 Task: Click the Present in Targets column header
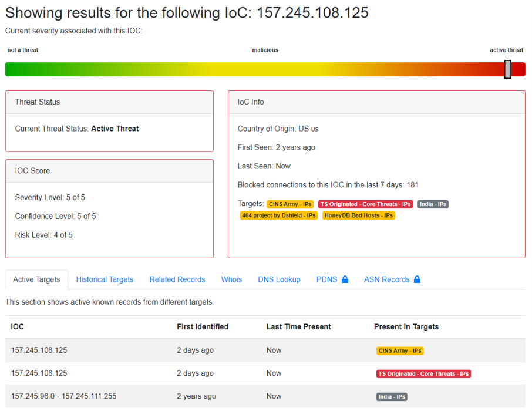click(406, 326)
